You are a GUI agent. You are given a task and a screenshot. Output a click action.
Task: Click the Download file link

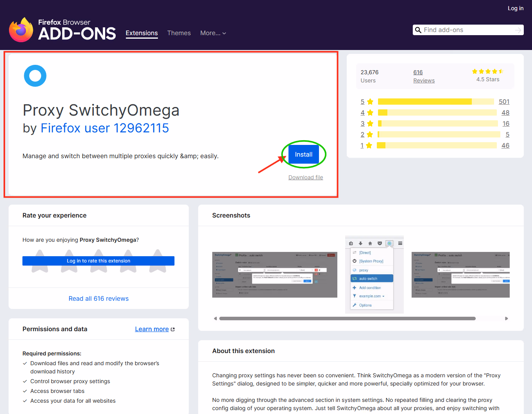coord(306,177)
